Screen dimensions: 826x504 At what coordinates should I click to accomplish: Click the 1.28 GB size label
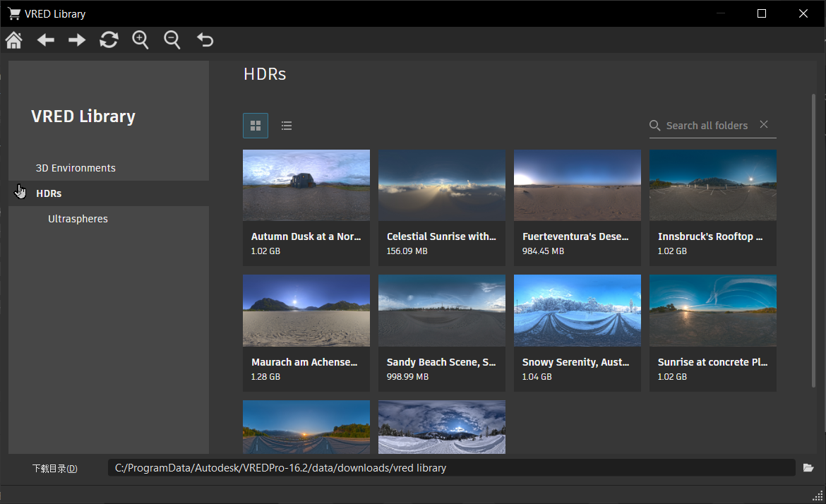click(265, 376)
